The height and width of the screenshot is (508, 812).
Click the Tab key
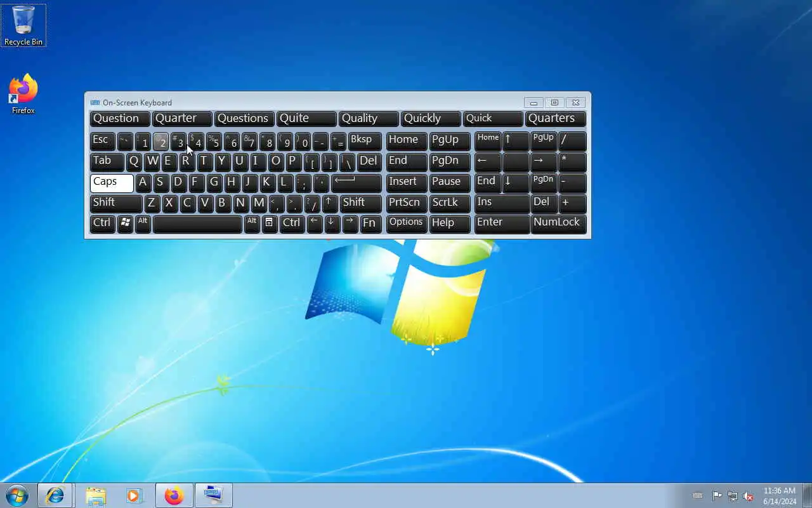107,162
